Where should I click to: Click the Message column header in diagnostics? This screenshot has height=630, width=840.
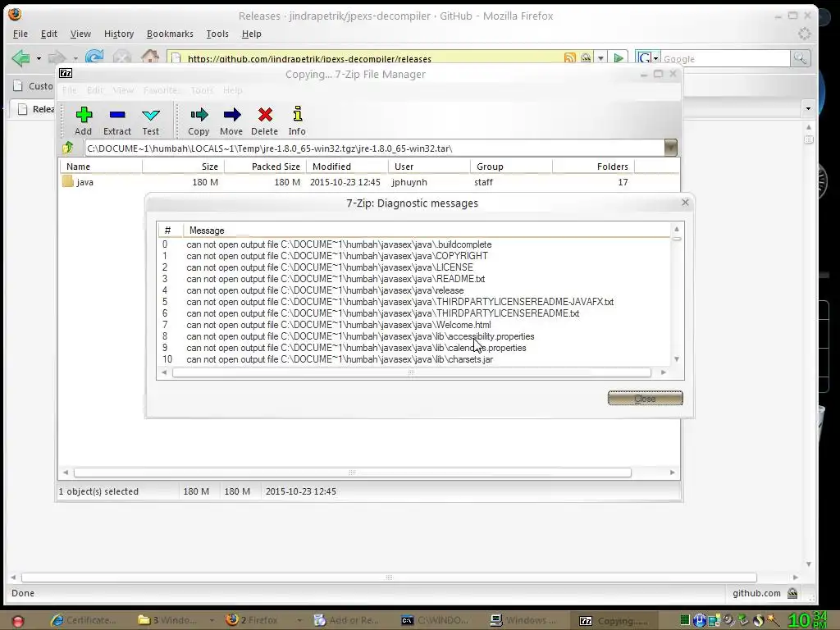(x=426, y=231)
